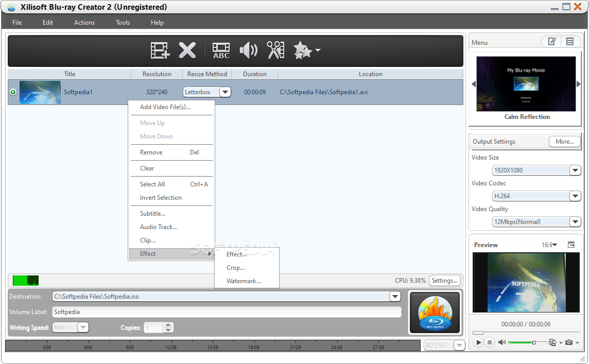Choose Audio Track... from context menu

click(x=171, y=227)
